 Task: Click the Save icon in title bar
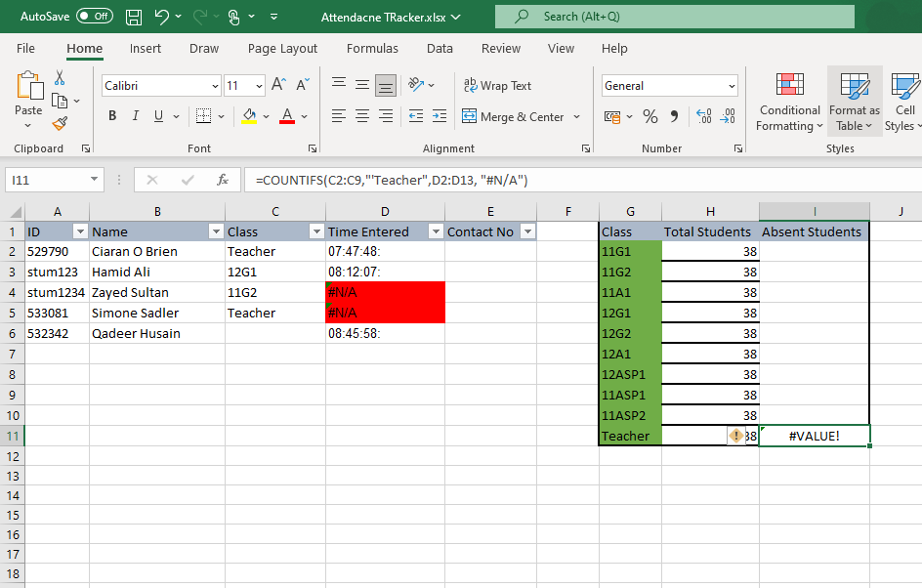pyautogui.click(x=135, y=17)
